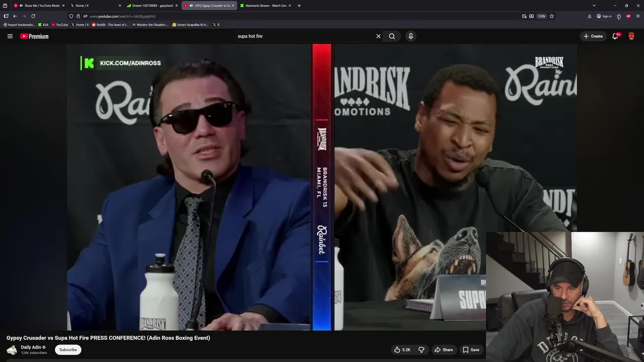This screenshot has height=362, width=644.
Task: View site security padlock icon
Action: tap(78, 16)
